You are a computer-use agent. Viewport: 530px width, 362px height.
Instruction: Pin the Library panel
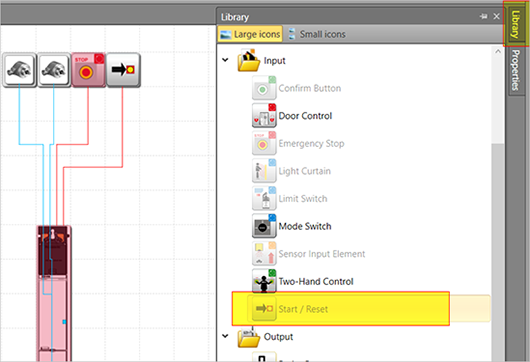(483, 16)
